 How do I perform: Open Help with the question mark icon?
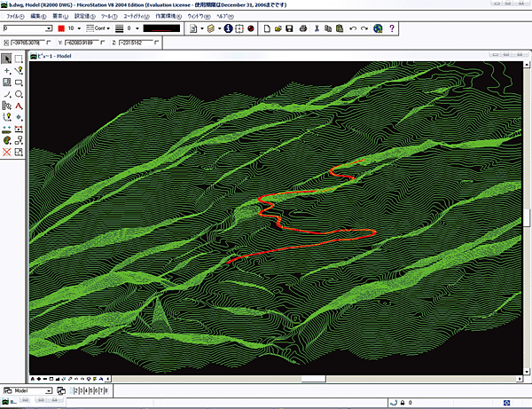click(x=392, y=28)
